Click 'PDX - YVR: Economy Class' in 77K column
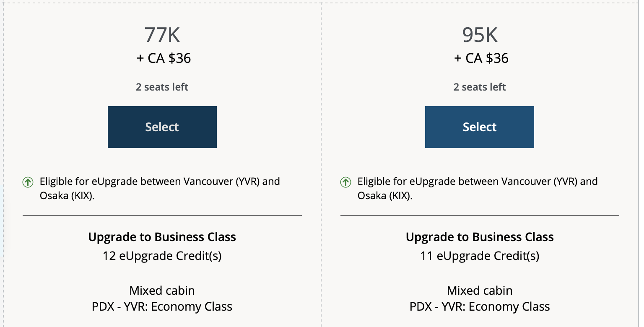Viewport: 644px width, 327px height. [162, 306]
